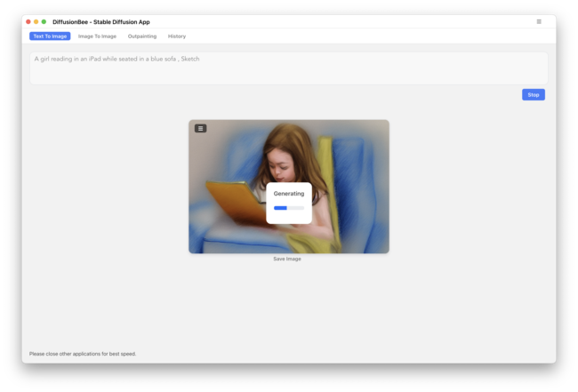
Task: Minimize the window with yellow button
Action: (36, 21)
